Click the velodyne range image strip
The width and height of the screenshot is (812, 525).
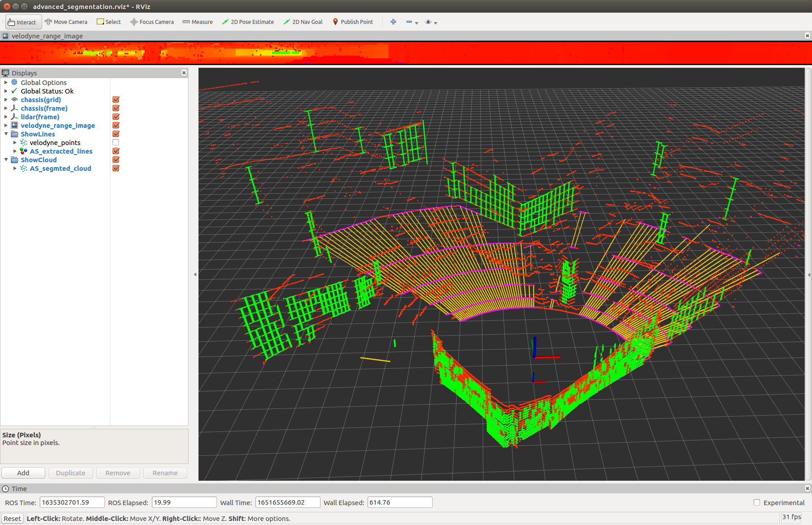point(406,53)
